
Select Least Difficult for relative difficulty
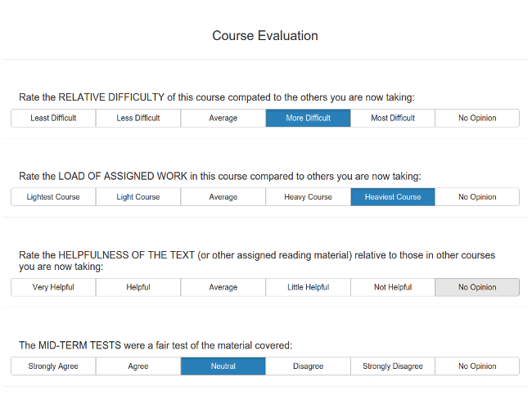[53, 118]
